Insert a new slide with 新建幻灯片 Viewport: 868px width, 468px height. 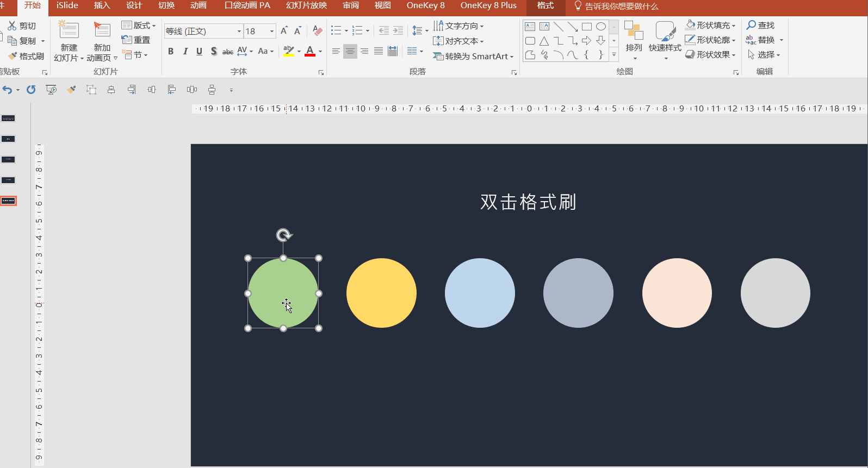pyautogui.click(x=69, y=41)
